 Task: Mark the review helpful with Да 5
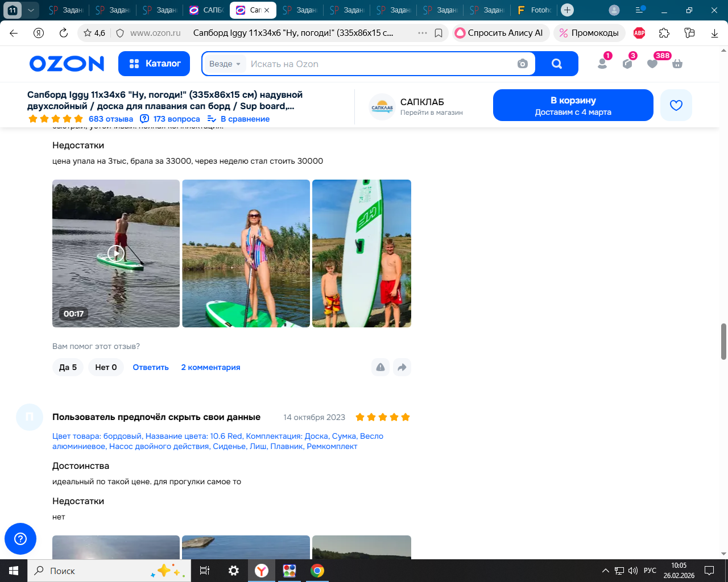tap(68, 367)
